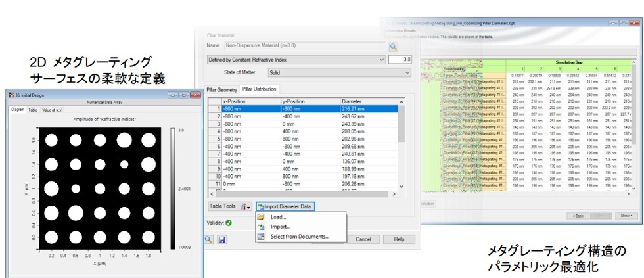The height and width of the screenshot is (278, 644).
Task: Switch to the Table tab in Initial Design
Action: pyautogui.click(x=32, y=110)
